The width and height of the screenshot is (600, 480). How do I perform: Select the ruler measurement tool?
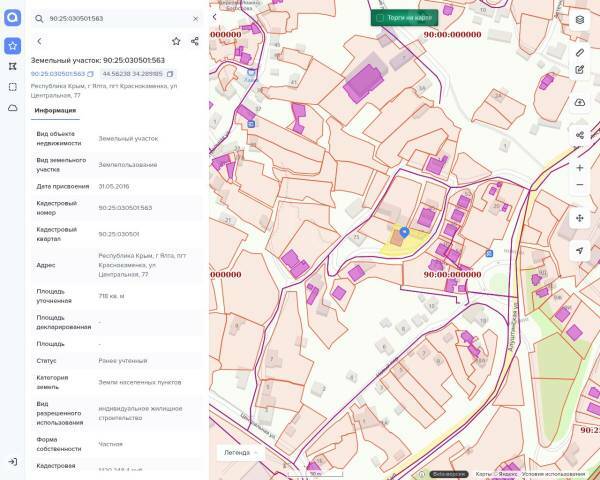coord(580,51)
